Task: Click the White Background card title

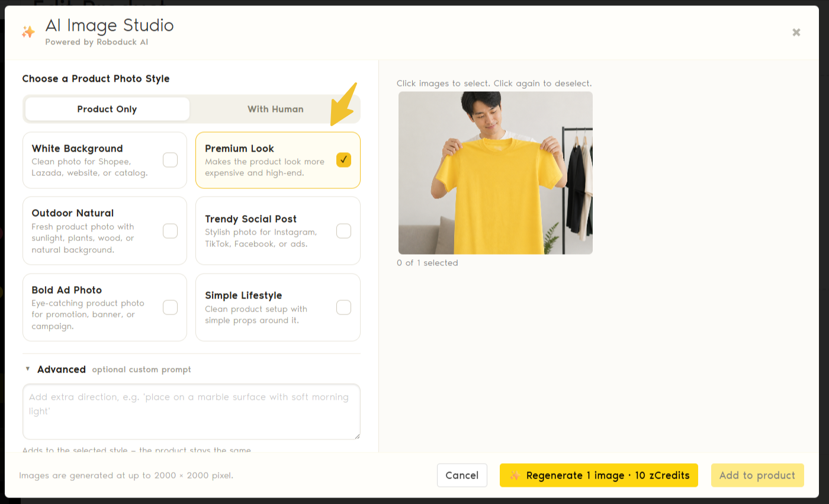Action: click(77, 149)
